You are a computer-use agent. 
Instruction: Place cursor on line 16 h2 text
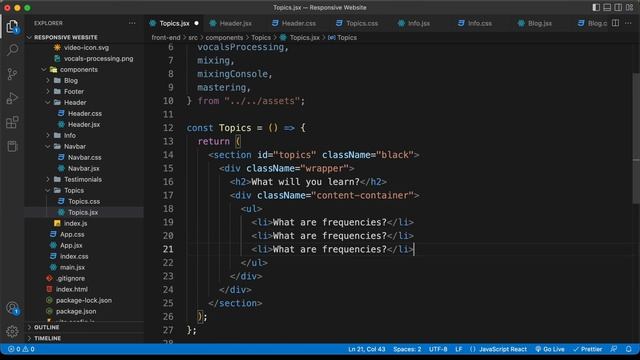pos(305,182)
